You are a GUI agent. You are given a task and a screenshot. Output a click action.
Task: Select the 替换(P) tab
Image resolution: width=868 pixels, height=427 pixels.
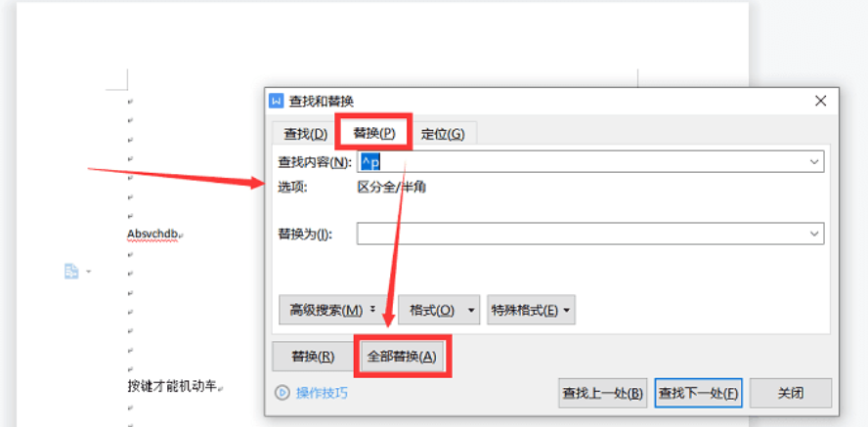[373, 133]
